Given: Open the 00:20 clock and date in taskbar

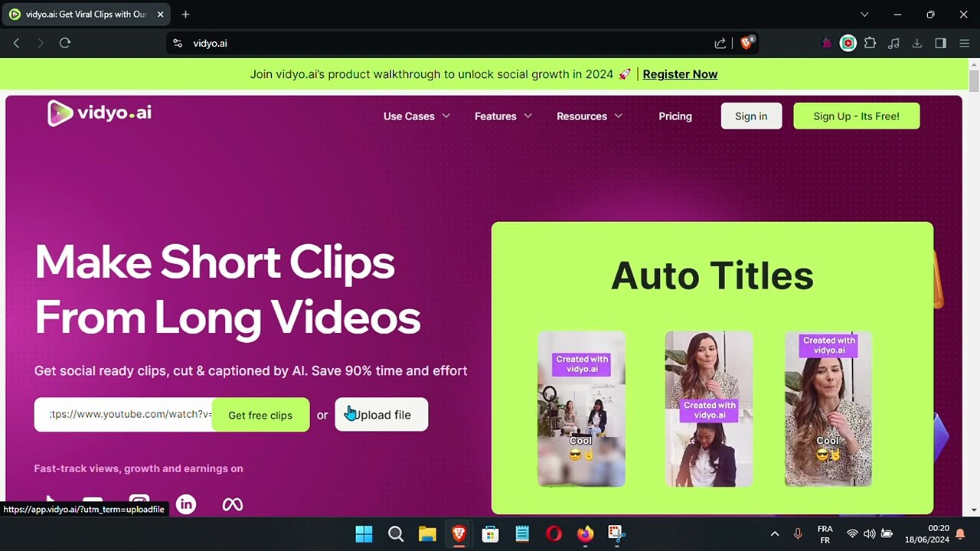Looking at the screenshot, I should point(927,534).
